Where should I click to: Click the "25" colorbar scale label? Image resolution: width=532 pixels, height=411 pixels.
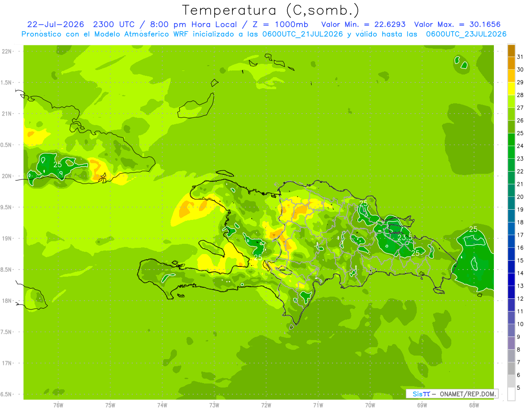[x=520, y=133]
